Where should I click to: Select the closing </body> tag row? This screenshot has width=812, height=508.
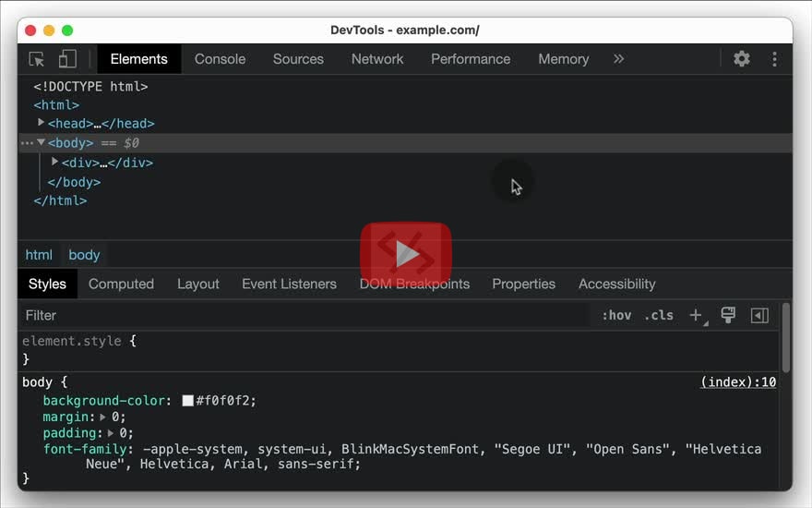74,183
